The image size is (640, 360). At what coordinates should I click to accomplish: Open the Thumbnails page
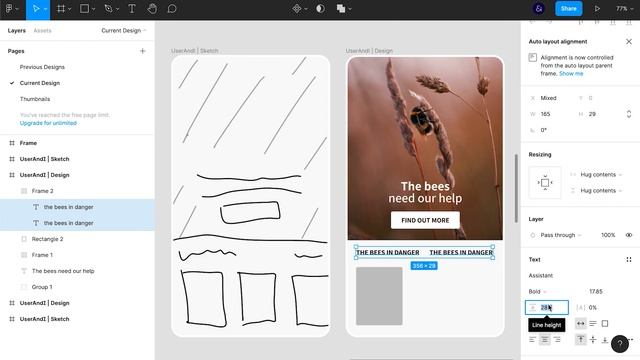tap(35, 99)
